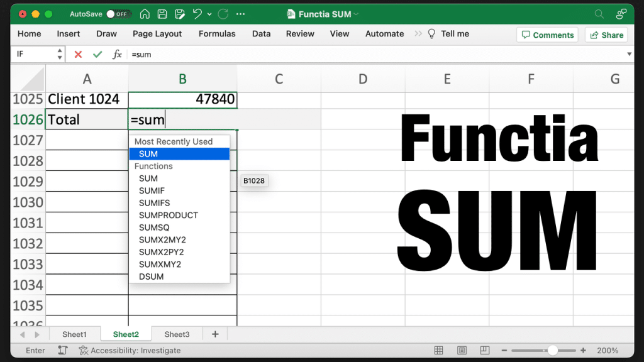644x362 pixels.
Task: Select the Formulas tab
Action: click(217, 34)
